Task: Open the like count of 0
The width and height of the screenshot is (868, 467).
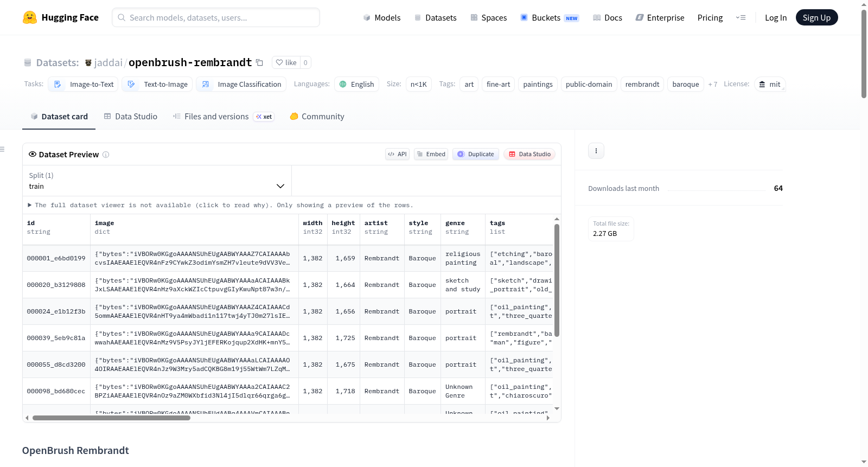Action: point(305,62)
